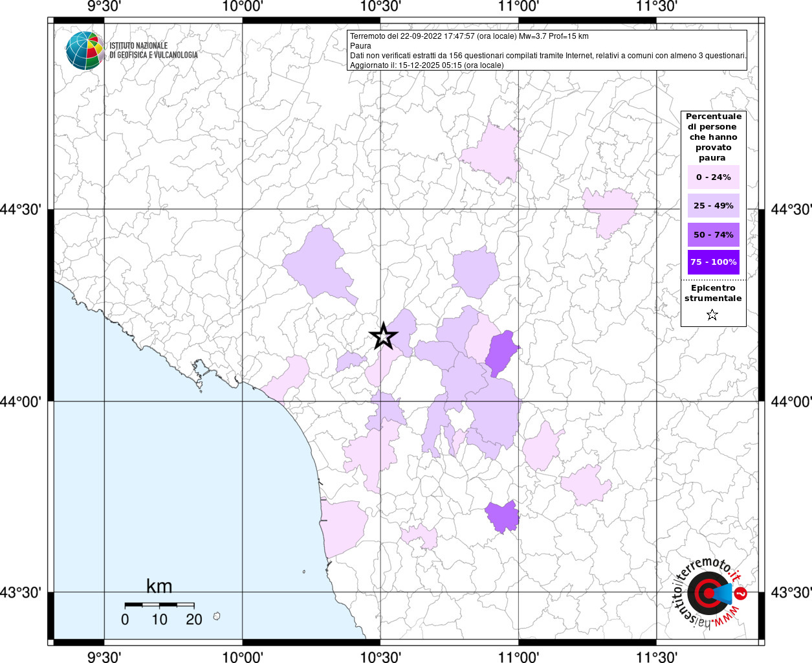
Task: Click the left 44°30' latitude label
Action: (21, 210)
